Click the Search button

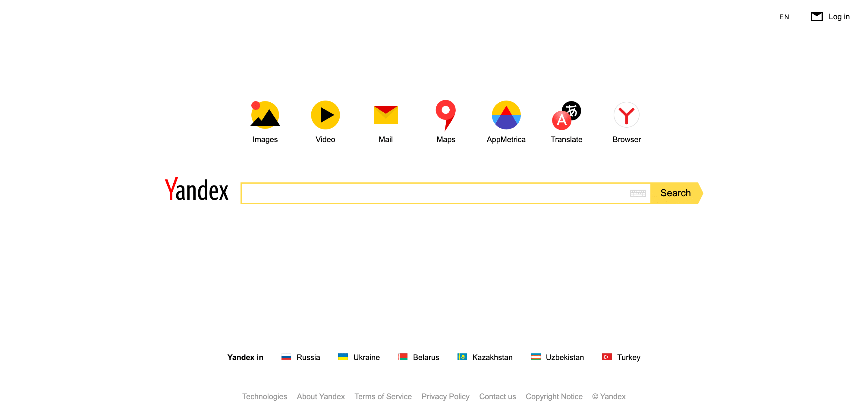676,192
